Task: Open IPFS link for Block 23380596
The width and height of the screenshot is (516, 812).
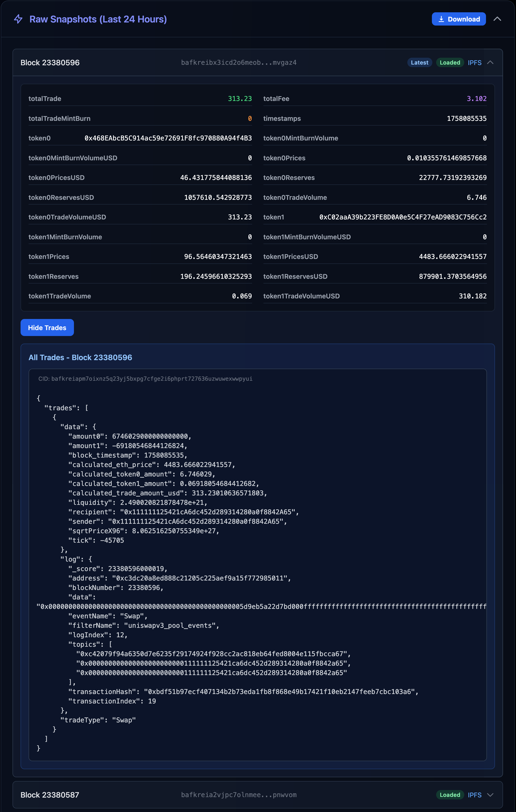Action: [x=474, y=62]
